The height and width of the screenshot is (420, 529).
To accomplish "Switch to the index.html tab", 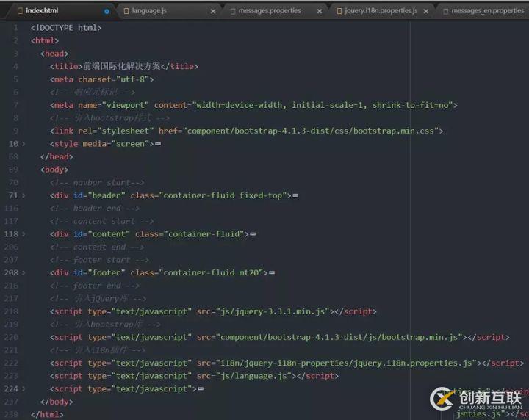I will pyautogui.click(x=42, y=11).
